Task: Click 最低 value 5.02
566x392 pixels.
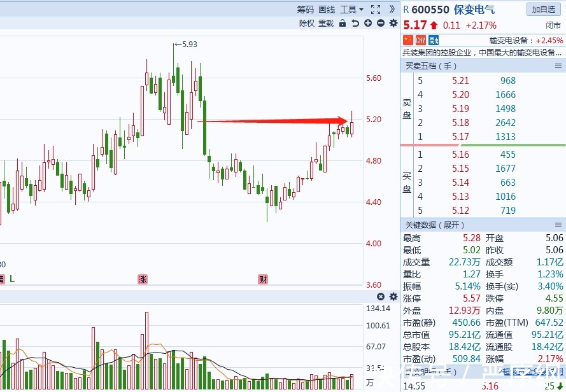Action: pyautogui.click(x=472, y=250)
